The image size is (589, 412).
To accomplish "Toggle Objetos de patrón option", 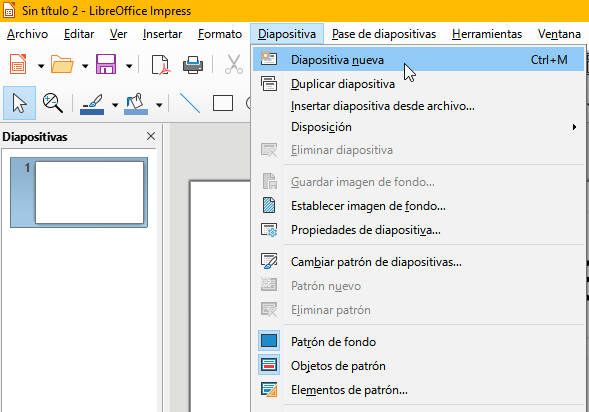I will (418, 366).
